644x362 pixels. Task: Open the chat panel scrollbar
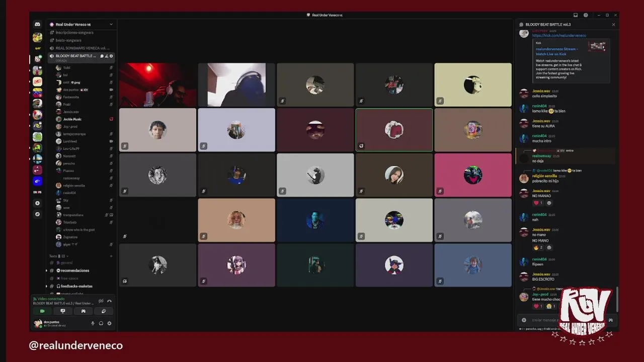pos(617,299)
